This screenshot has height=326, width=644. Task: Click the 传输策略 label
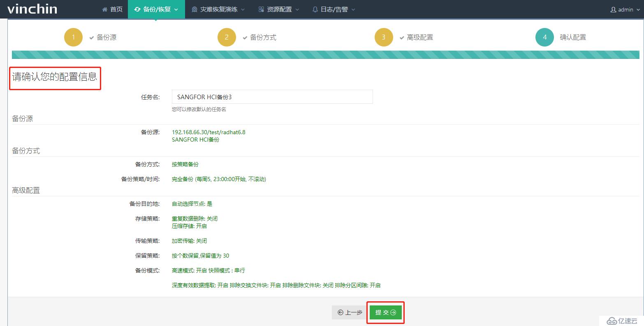pos(147,241)
